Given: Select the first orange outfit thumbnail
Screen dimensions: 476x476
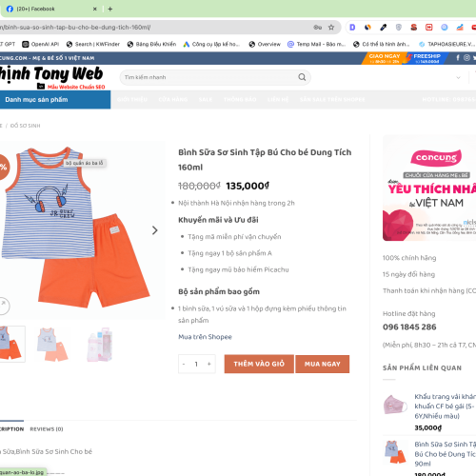Looking at the screenshot, I should click(x=12, y=344).
